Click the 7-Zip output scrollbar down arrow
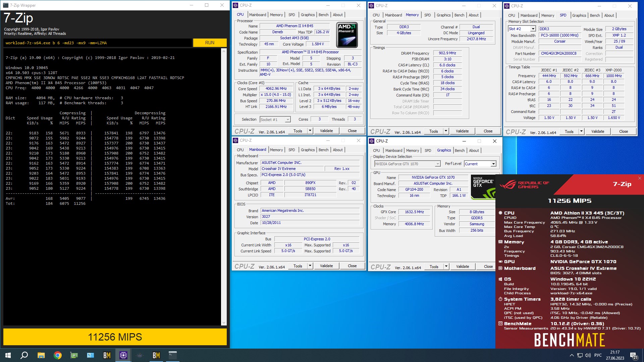The width and height of the screenshot is (644, 362). [224, 323]
